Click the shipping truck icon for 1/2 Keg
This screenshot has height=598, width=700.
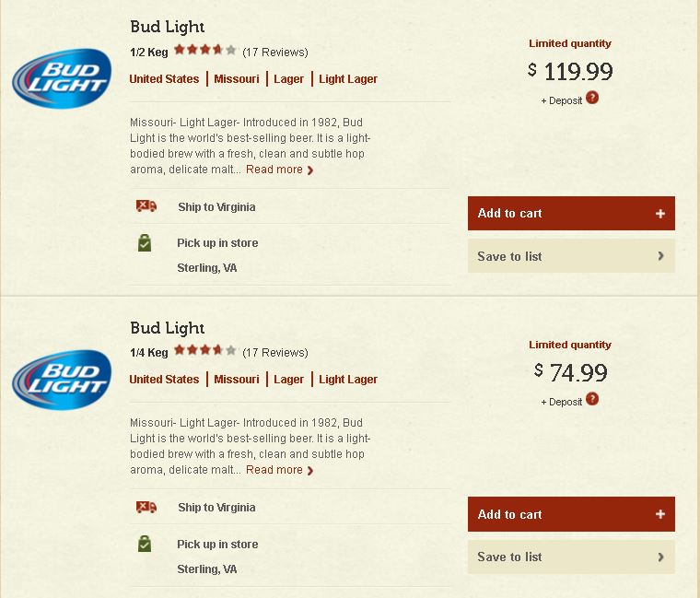pyautogui.click(x=146, y=205)
